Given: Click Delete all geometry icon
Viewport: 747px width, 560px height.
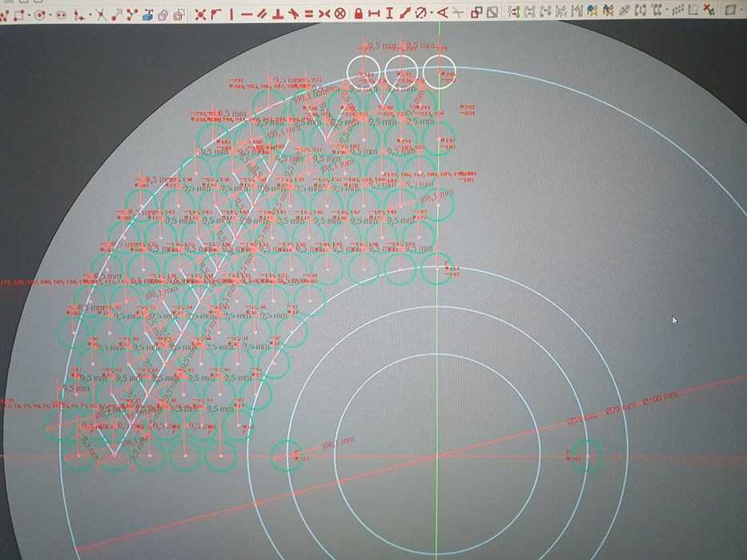Looking at the screenshot, I should pos(709,10).
